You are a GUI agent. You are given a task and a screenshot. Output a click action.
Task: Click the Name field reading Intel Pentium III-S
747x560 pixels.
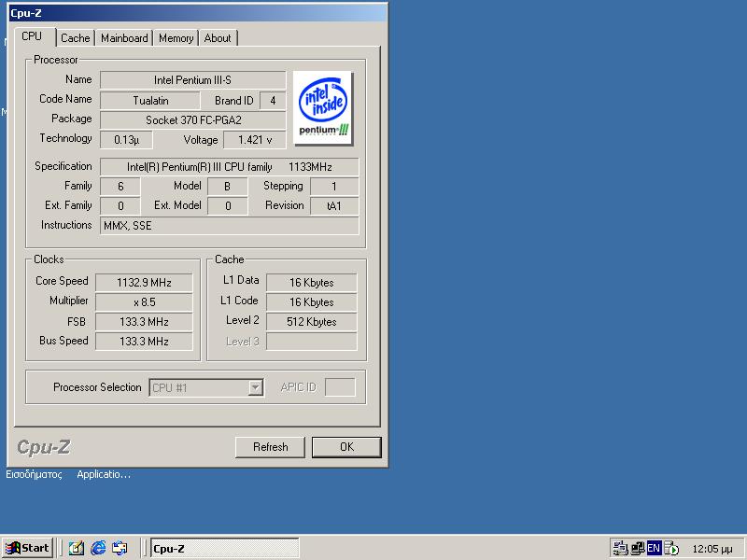[x=193, y=80]
